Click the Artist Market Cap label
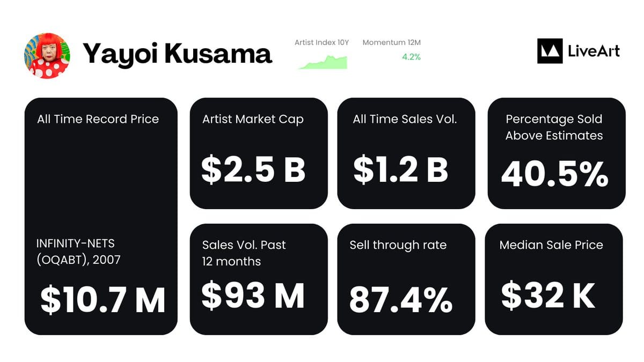This screenshot has height=362, width=644. pos(253,119)
